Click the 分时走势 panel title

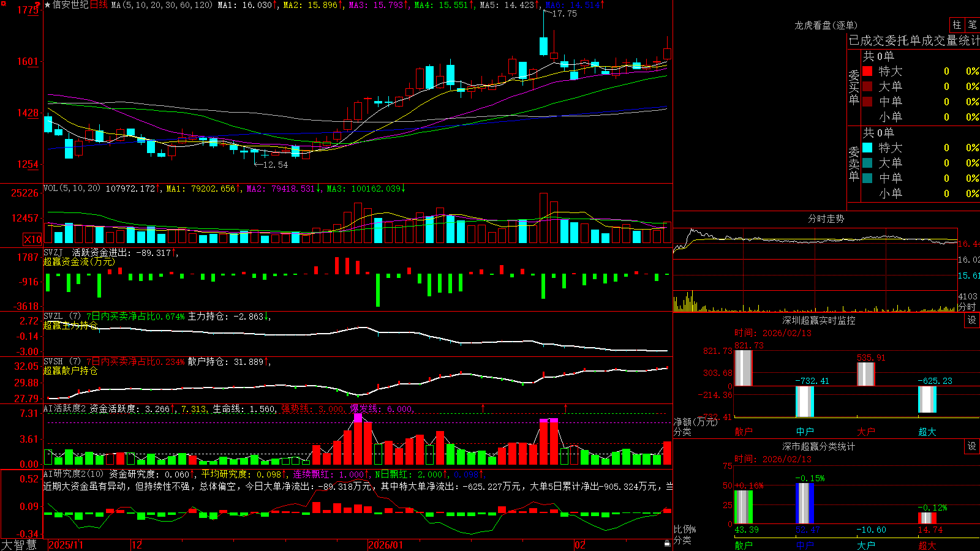pyautogui.click(x=826, y=219)
